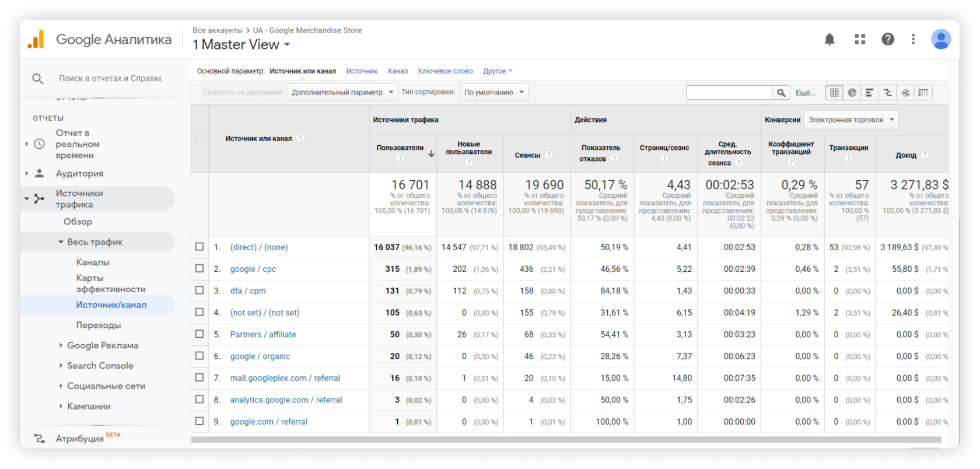Open the help question mark menu
This screenshot has height=469, width=980.
pyautogui.click(x=888, y=39)
